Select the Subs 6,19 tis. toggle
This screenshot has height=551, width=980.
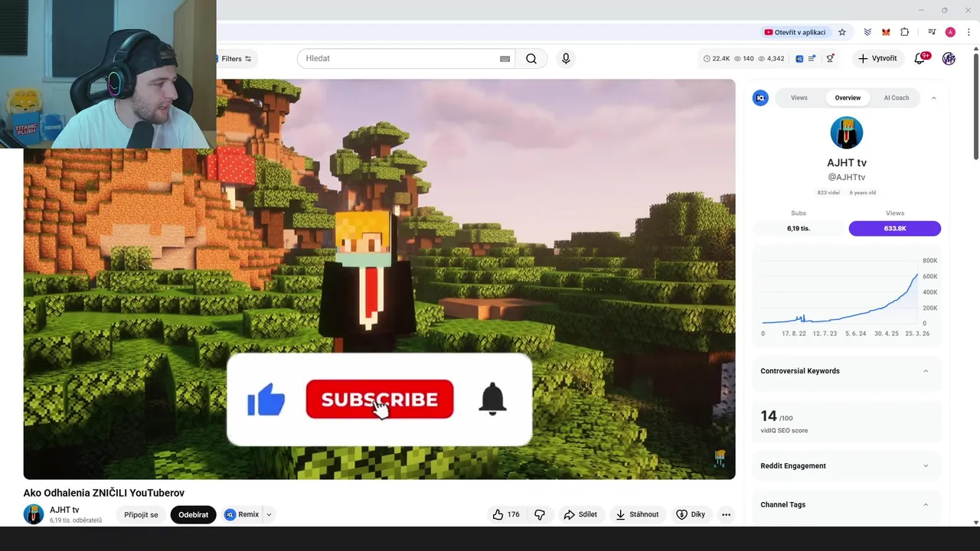pyautogui.click(x=799, y=228)
